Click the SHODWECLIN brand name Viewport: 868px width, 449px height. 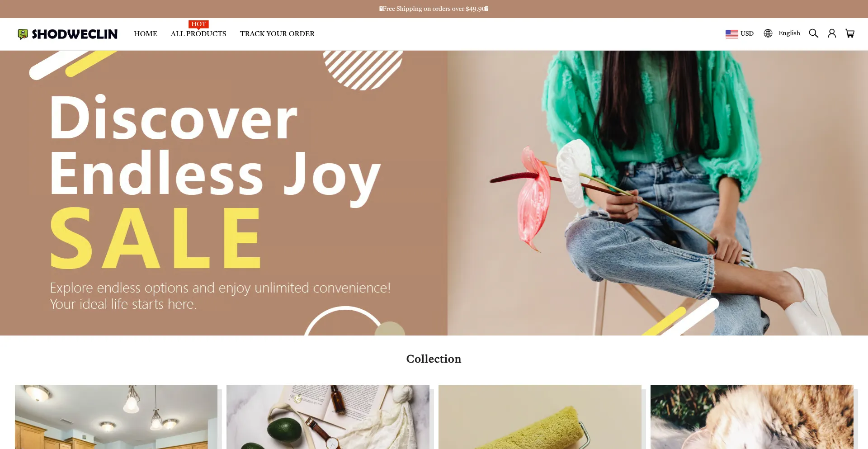coord(75,34)
